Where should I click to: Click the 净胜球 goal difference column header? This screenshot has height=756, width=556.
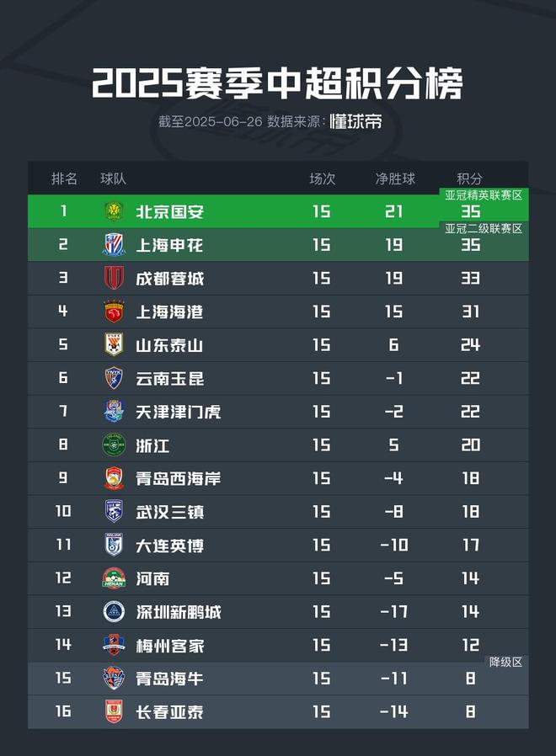pos(395,178)
